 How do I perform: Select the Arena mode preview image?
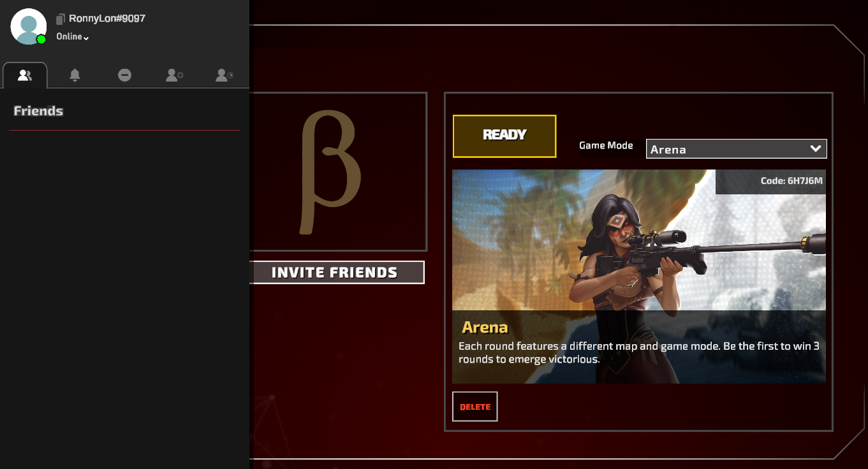coord(639,277)
